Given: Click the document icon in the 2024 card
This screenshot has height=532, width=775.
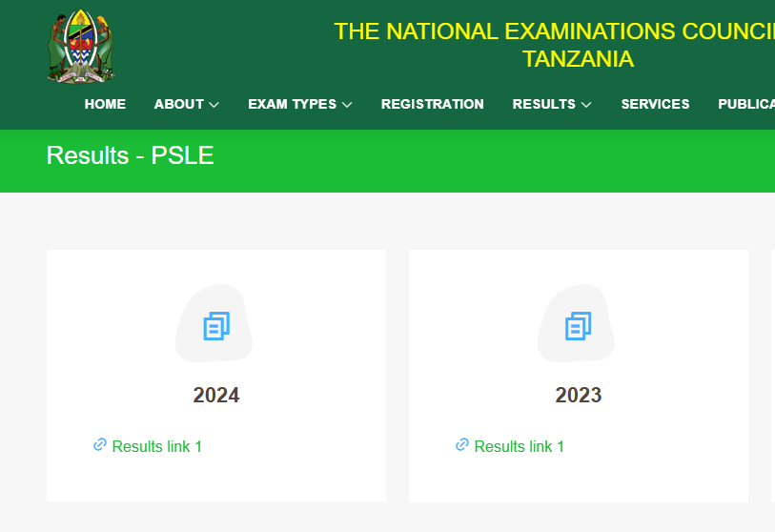Looking at the screenshot, I should coord(216,326).
